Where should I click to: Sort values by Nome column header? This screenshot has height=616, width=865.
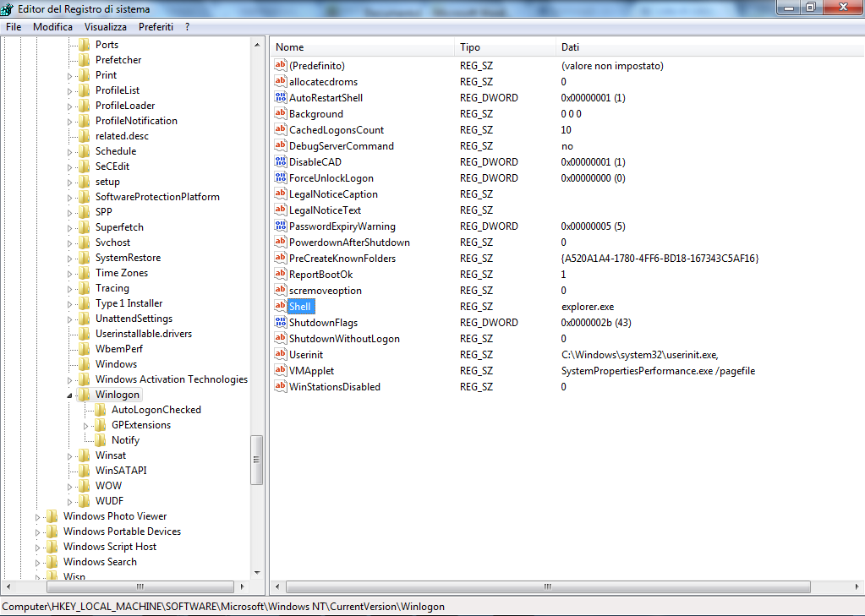tap(363, 46)
